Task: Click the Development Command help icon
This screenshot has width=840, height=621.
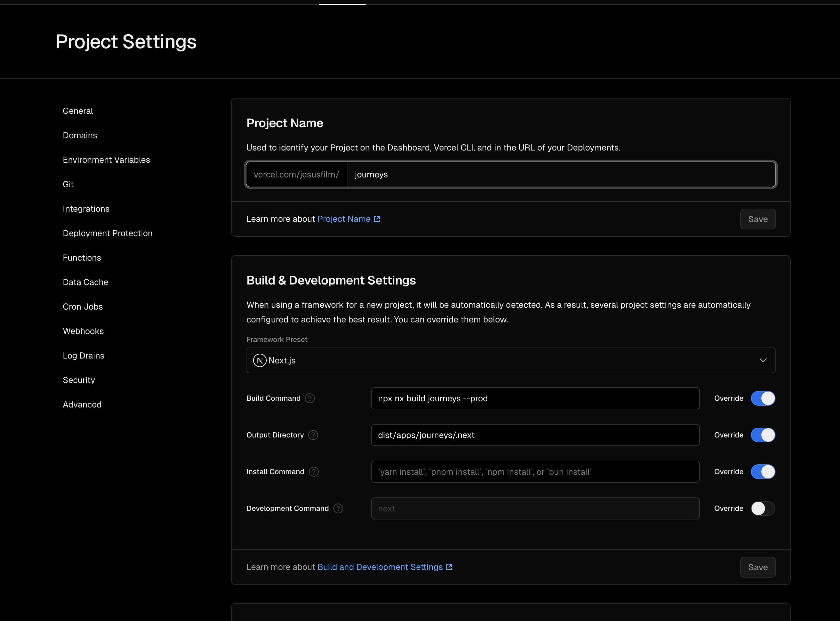Action: click(x=338, y=508)
